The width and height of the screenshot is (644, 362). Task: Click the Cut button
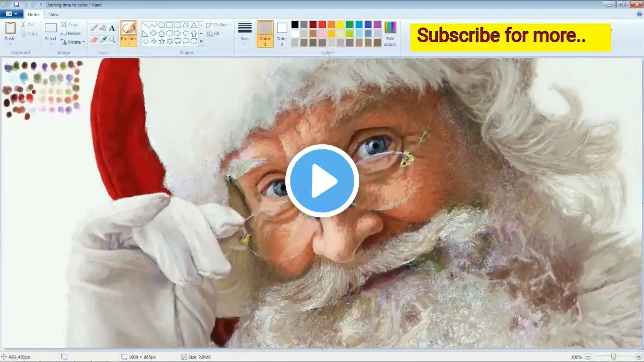click(x=28, y=25)
